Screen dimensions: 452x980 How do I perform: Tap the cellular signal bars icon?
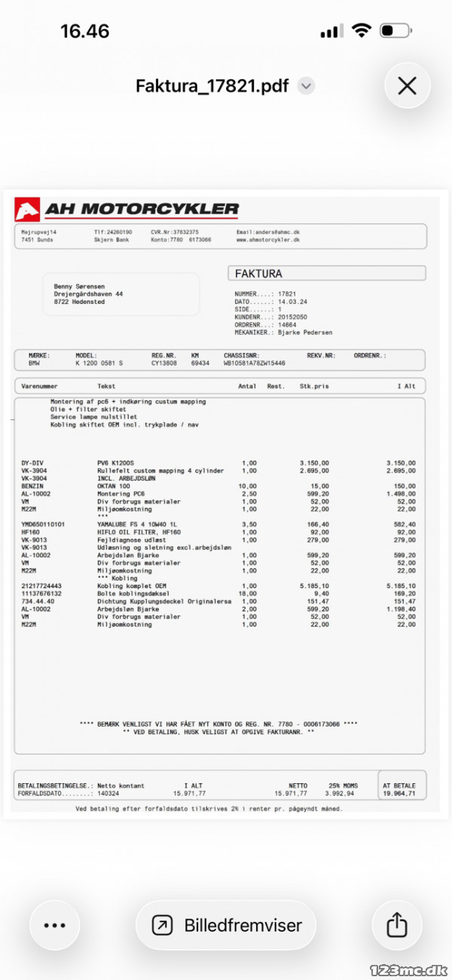pos(331,32)
